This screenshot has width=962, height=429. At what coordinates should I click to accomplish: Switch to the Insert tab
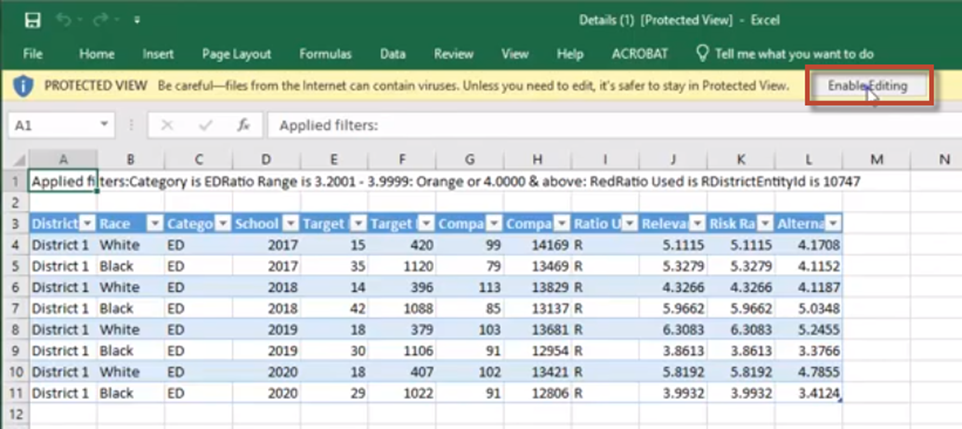point(158,54)
